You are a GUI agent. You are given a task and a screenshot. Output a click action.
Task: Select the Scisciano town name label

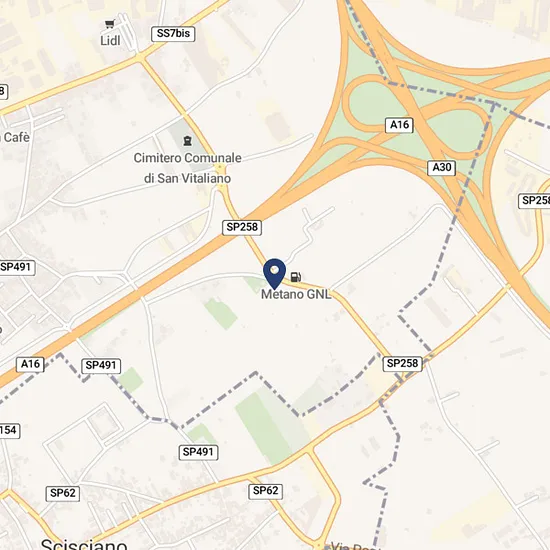point(84,544)
